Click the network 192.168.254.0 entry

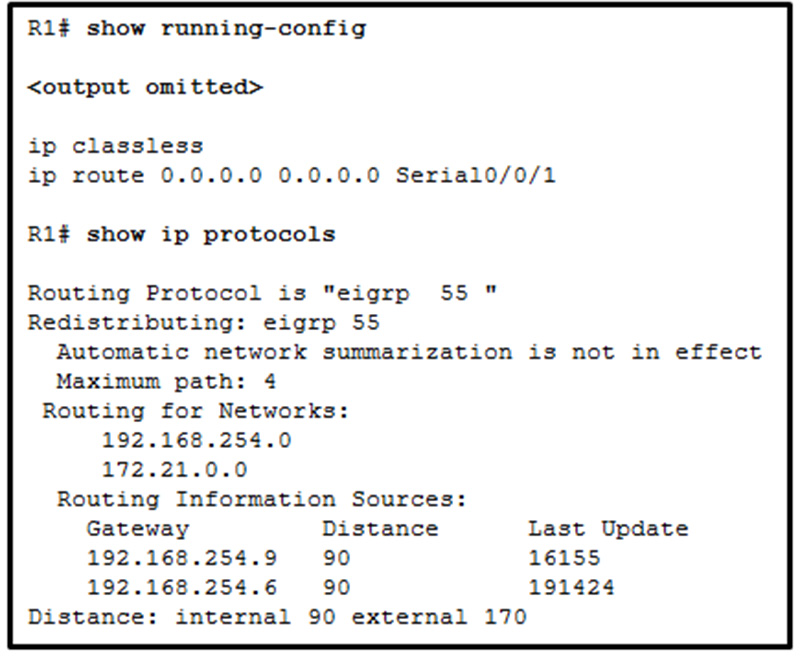point(196,440)
